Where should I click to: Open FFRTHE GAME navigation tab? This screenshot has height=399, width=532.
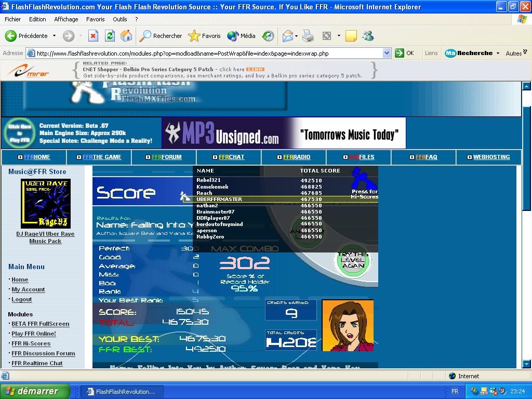[x=99, y=157]
